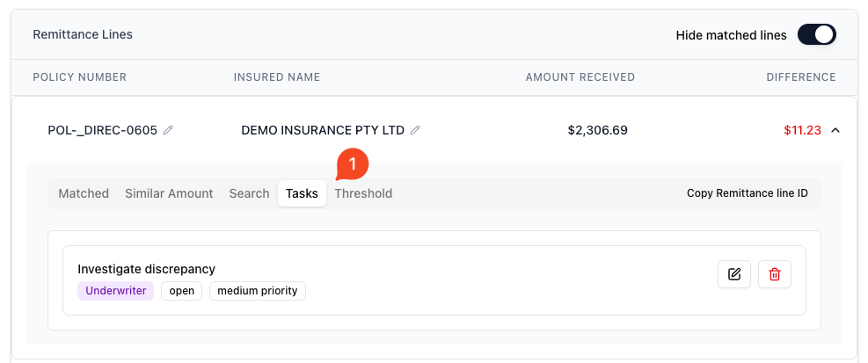Click the Difference column header
This screenshot has width=868, height=363.
click(800, 77)
